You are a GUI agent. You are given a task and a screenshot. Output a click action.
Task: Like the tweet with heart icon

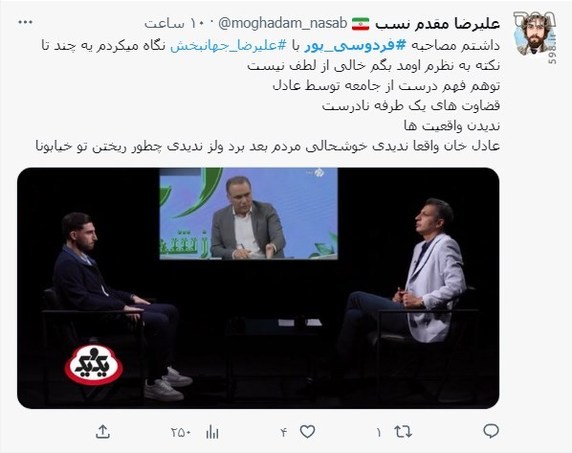coord(308,432)
